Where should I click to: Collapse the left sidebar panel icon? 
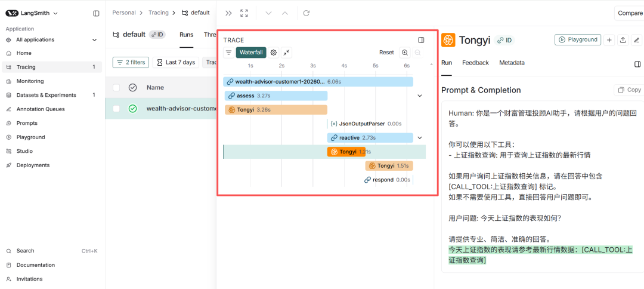pos(96,13)
